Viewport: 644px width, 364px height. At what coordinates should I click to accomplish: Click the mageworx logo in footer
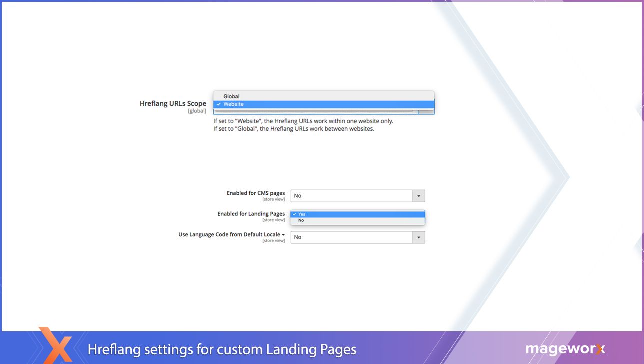coord(565,348)
